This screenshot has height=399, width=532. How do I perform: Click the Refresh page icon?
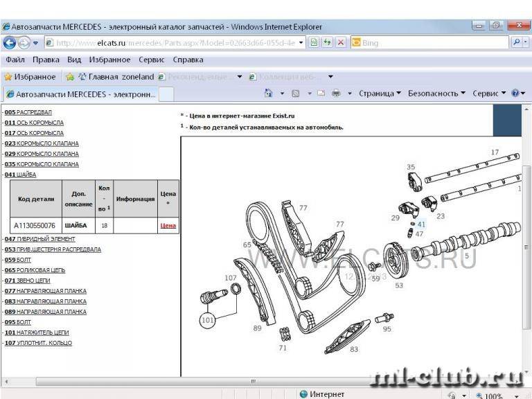[x=327, y=42]
